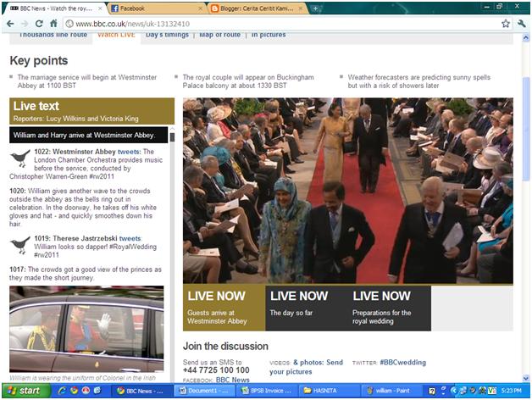The image size is (532, 400).
Task: Click the browser forward arrow
Action: click(x=25, y=24)
